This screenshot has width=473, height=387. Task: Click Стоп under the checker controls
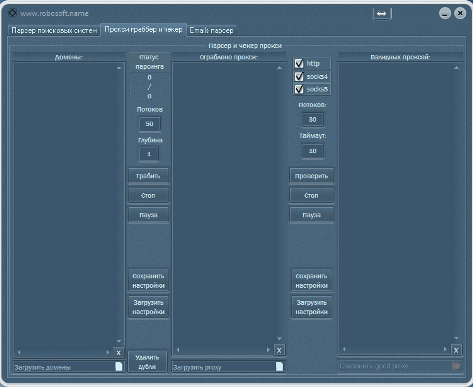(311, 196)
